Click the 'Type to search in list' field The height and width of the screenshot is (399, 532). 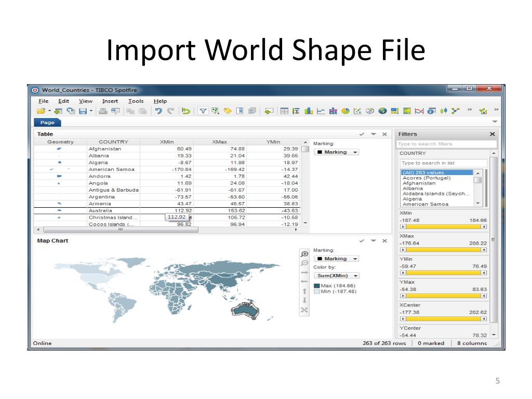[444, 163]
